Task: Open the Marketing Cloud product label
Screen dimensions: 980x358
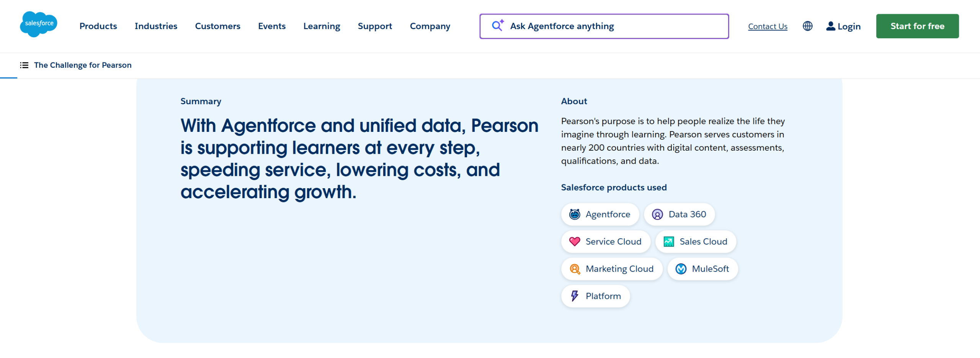Action: point(619,269)
